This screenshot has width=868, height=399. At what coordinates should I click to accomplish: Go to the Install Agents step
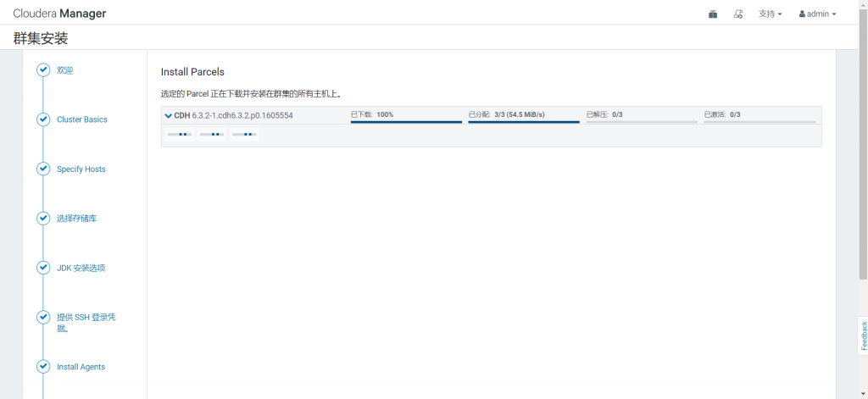pos(81,367)
